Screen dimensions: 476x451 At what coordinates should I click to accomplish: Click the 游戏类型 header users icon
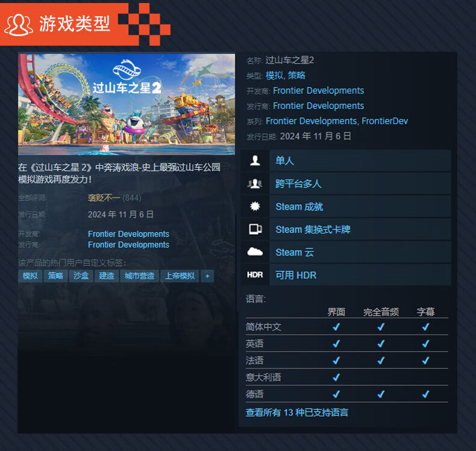click(18, 25)
